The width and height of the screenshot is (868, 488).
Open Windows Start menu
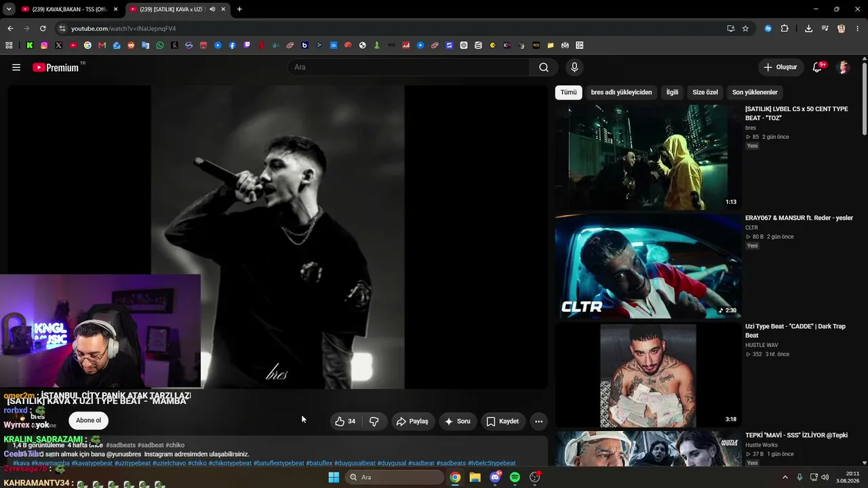[x=334, y=477]
